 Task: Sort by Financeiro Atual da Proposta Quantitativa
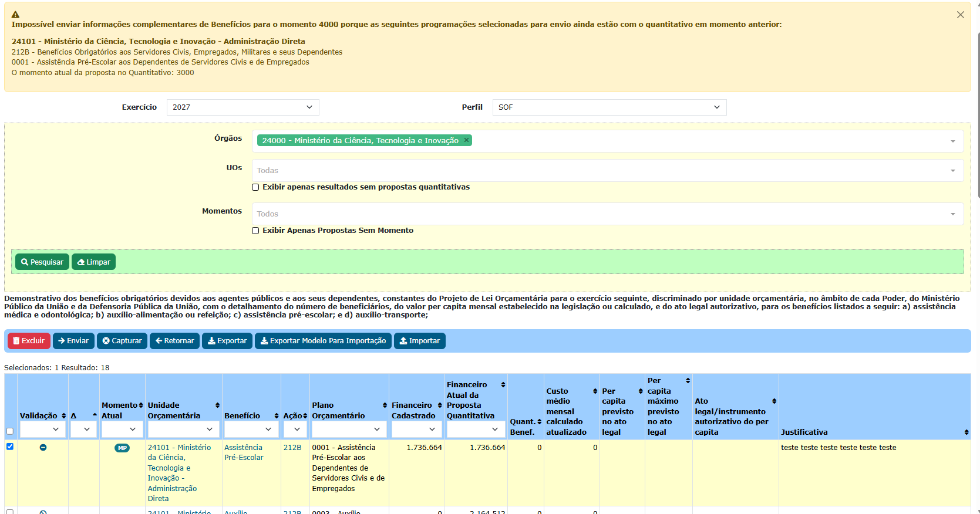tap(503, 385)
